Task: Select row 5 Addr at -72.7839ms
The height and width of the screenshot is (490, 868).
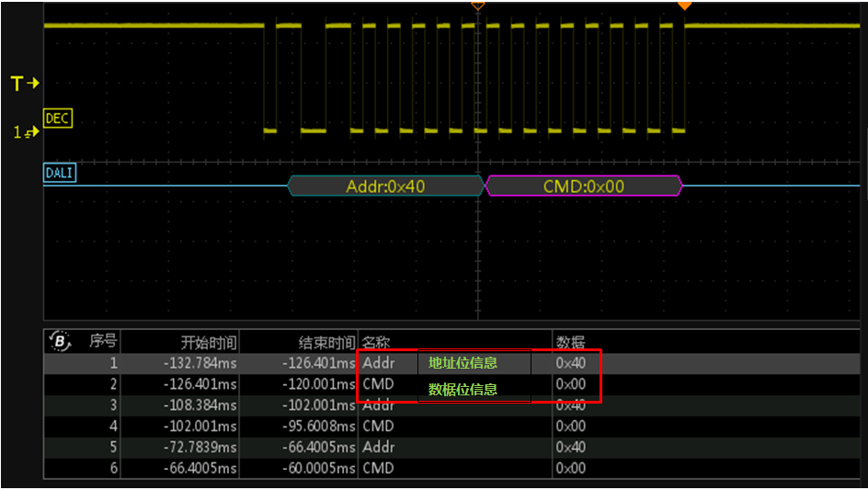Action: pos(451,448)
